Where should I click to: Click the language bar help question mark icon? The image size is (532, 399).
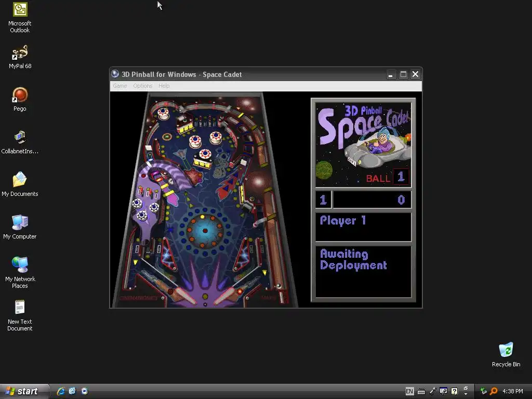pos(455,391)
